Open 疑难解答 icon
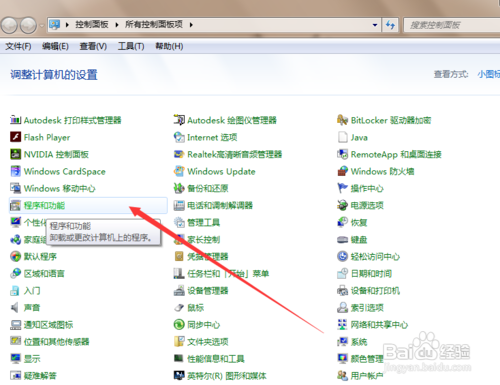 point(15,375)
